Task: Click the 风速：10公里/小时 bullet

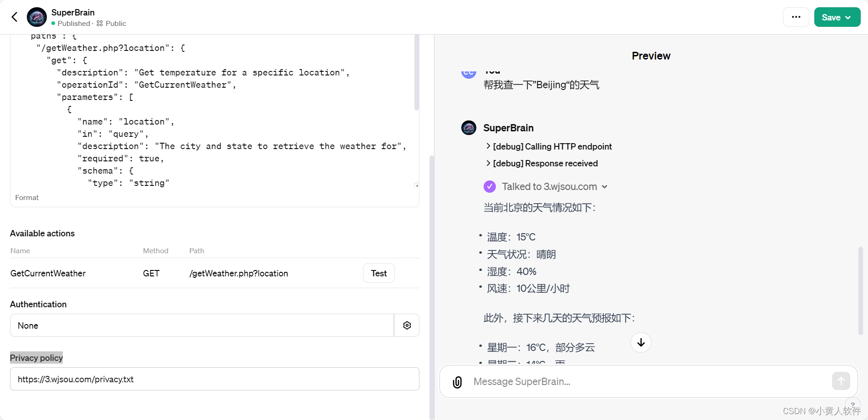Action: [x=528, y=289]
